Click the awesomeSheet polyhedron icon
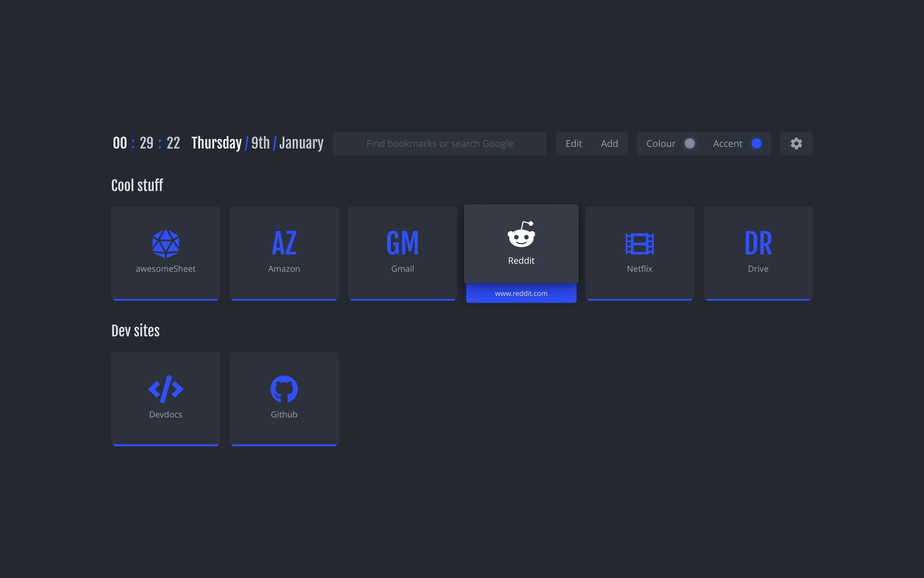This screenshot has height=578, width=924. click(165, 244)
